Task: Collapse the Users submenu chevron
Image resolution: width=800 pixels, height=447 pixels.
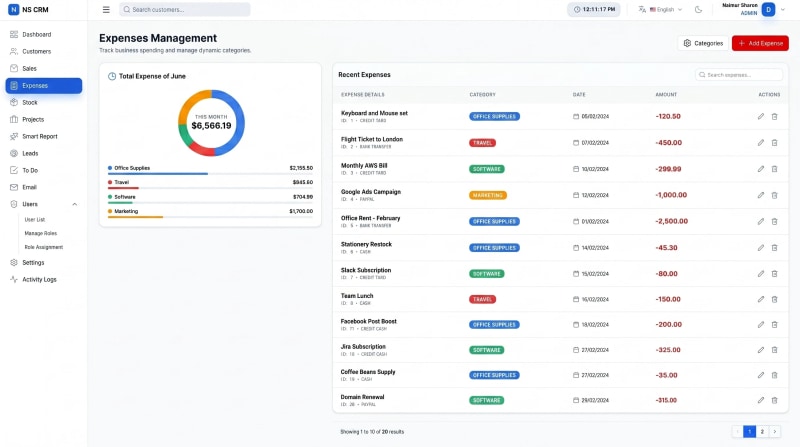Action: pos(74,204)
